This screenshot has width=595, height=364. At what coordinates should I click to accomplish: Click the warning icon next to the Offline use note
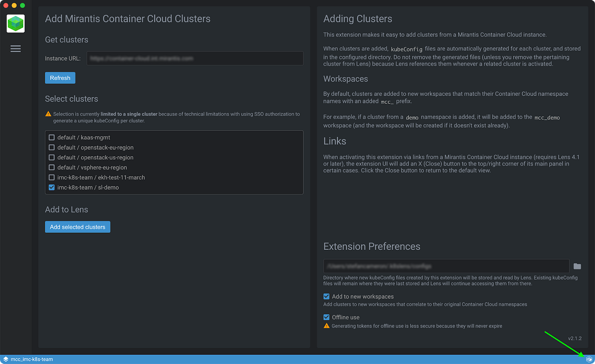tap(327, 325)
